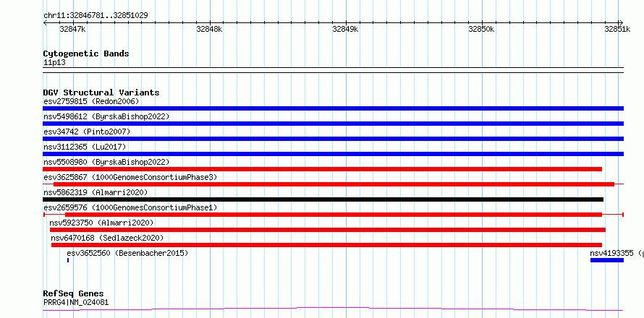Select the red bar under nsv6470168
This screenshot has height=318, width=644.
tap(326, 245)
